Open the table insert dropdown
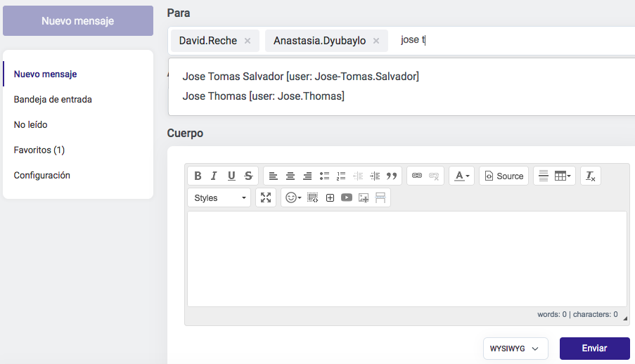This screenshot has width=635, height=364. pos(564,176)
